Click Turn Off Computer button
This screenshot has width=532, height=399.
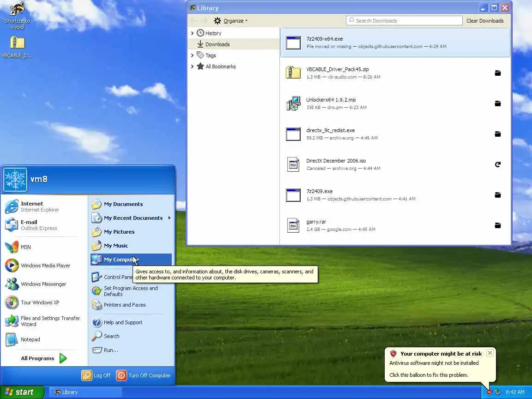[x=144, y=375]
